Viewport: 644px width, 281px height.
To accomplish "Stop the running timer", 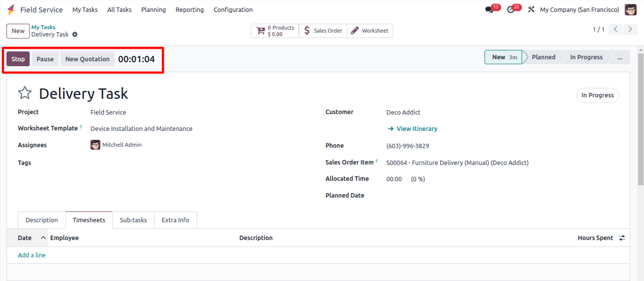I will tap(18, 59).
